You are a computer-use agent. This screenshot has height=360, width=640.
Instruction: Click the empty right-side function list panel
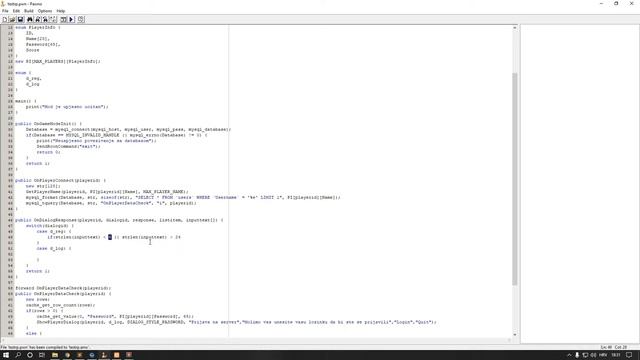580,184
